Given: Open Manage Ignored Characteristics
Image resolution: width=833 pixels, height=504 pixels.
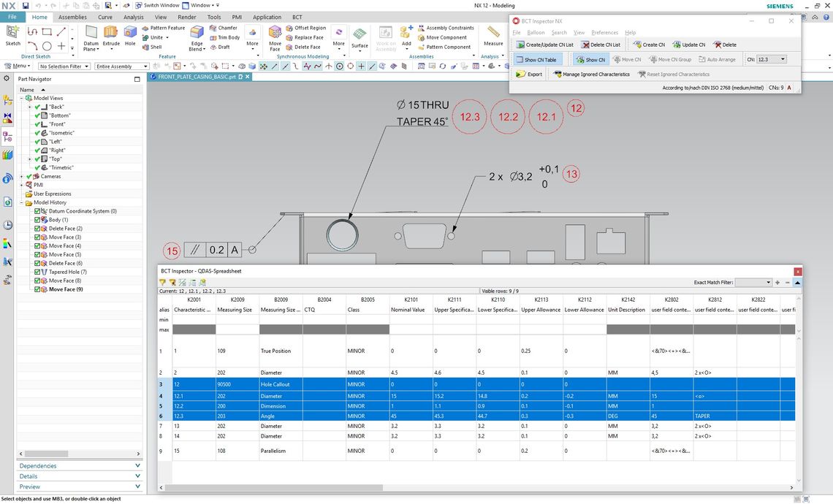Looking at the screenshot, I should 591,75.
